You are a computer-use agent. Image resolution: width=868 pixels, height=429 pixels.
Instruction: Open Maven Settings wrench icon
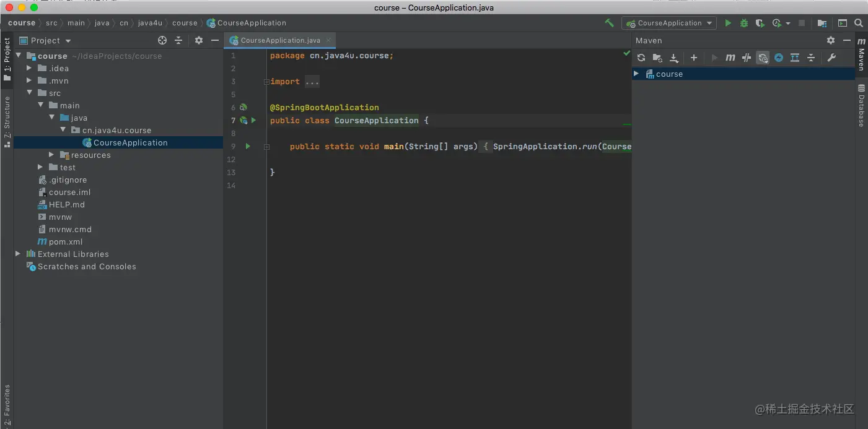pos(831,58)
